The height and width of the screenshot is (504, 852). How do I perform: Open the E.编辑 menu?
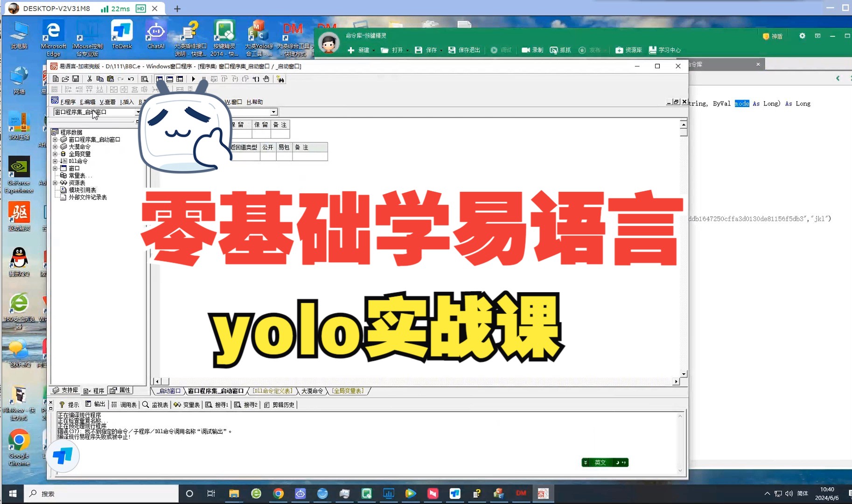coord(88,102)
